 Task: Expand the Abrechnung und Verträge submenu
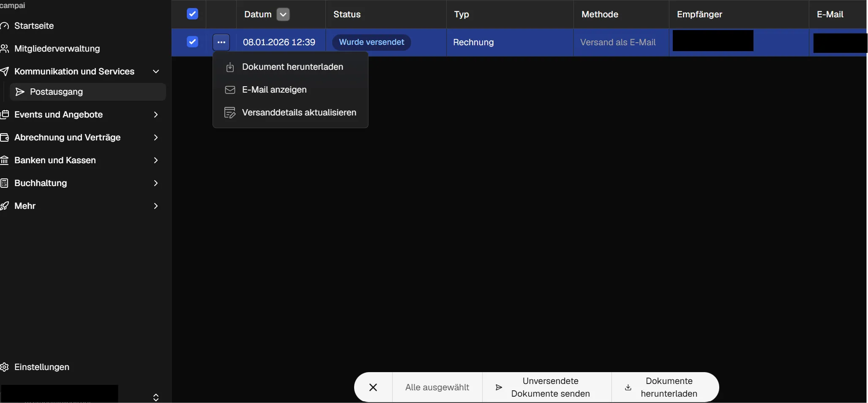tap(156, 138)
